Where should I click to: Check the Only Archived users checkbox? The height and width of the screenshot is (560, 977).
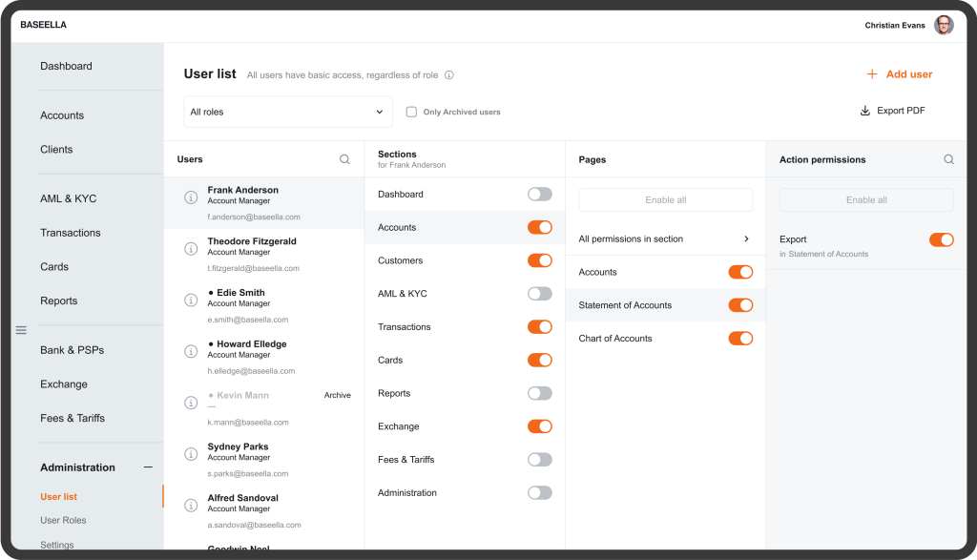click(x=411, y=112)
